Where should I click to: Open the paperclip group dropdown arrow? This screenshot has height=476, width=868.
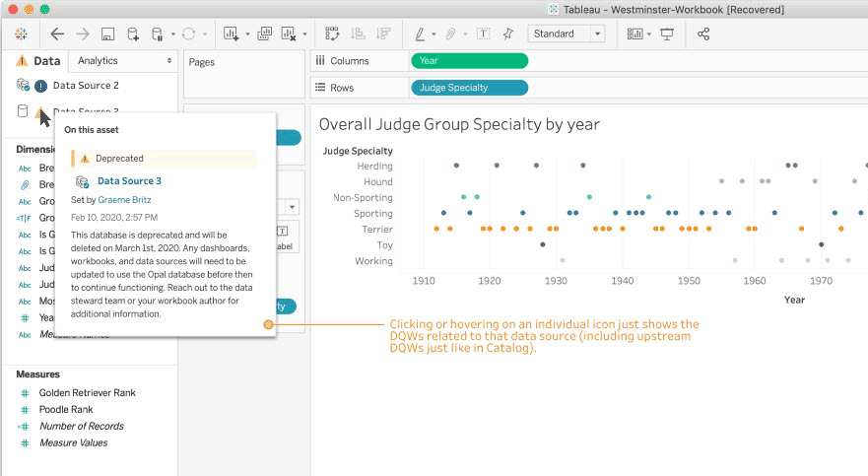tap(465, 34)
